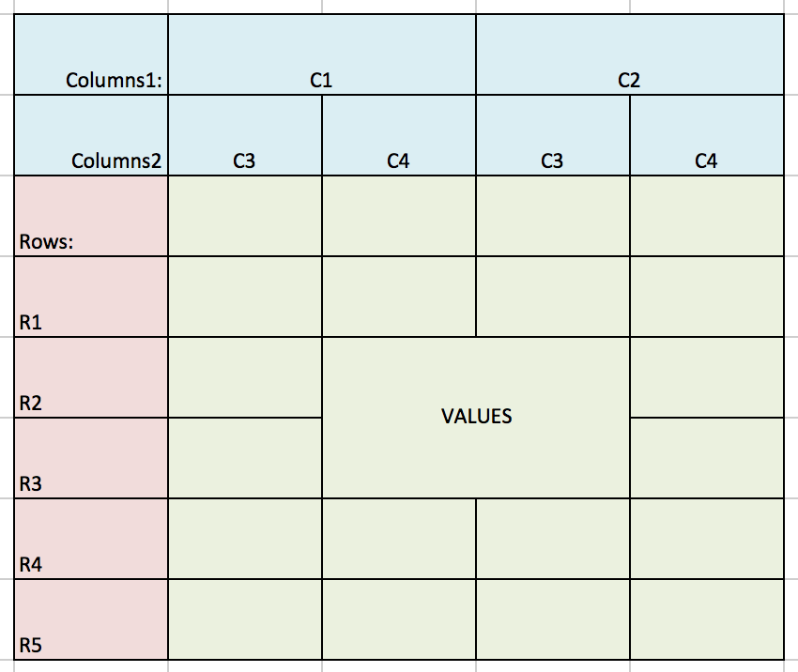Select the R3 row label cell

91,458
